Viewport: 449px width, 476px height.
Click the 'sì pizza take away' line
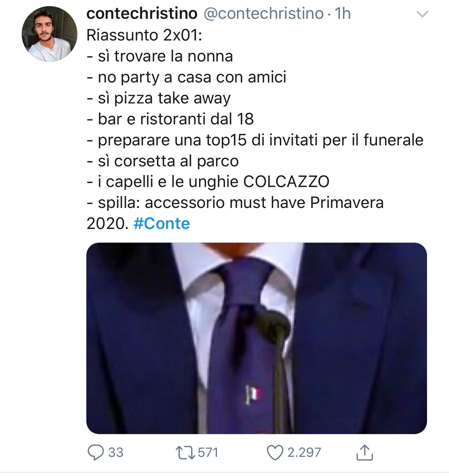tap(159, 98)
